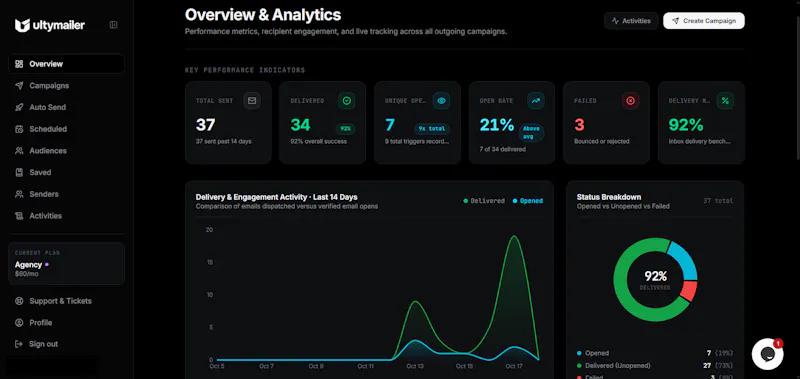Click the '9x total' badge
The image size is (800, 379).
pos(432,129)
